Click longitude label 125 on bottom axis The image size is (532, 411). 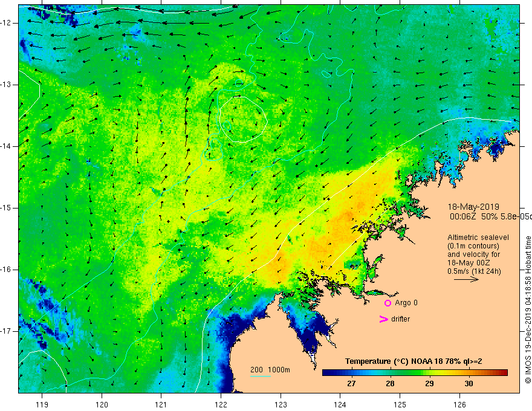[400, 404]
